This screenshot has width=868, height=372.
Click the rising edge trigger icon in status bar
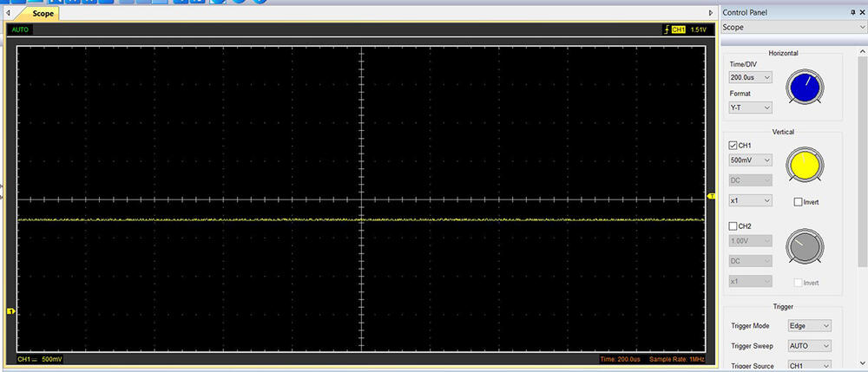point(665,29)
